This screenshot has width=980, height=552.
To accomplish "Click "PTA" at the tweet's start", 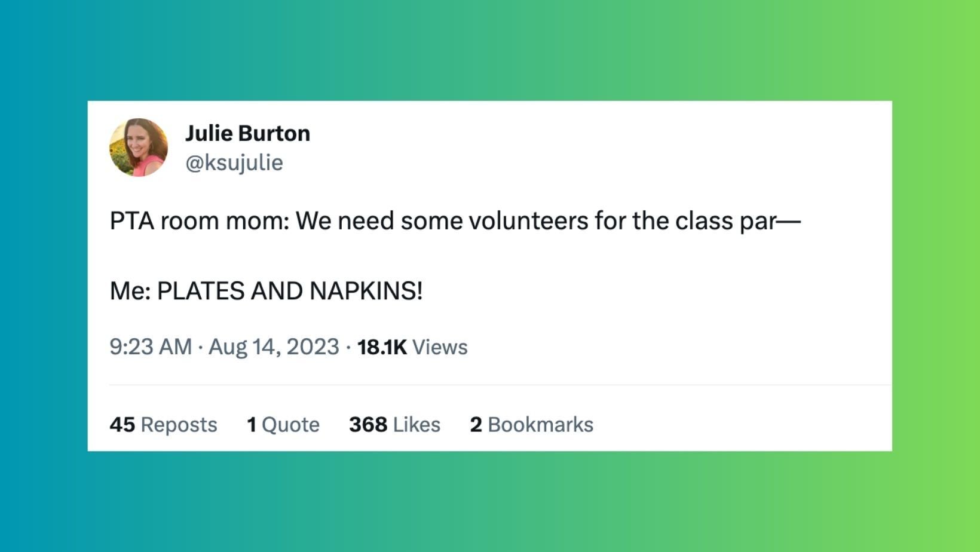I will (x=131, y=221).
